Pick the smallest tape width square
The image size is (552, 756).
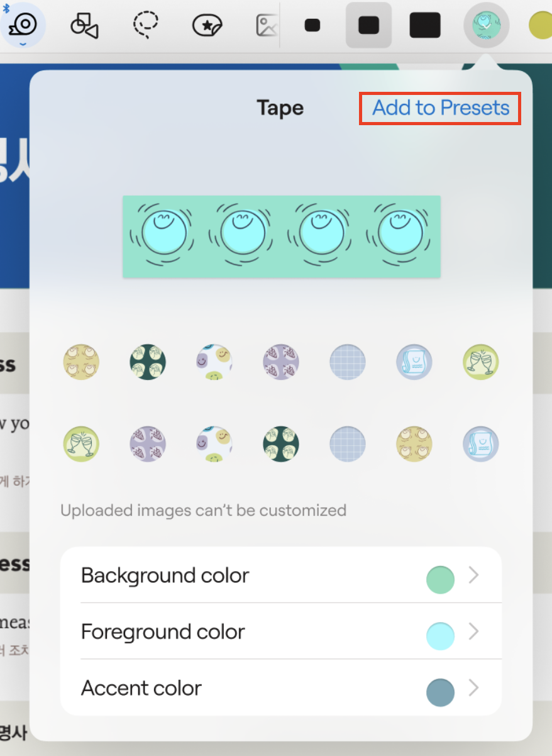coord(312,25)
